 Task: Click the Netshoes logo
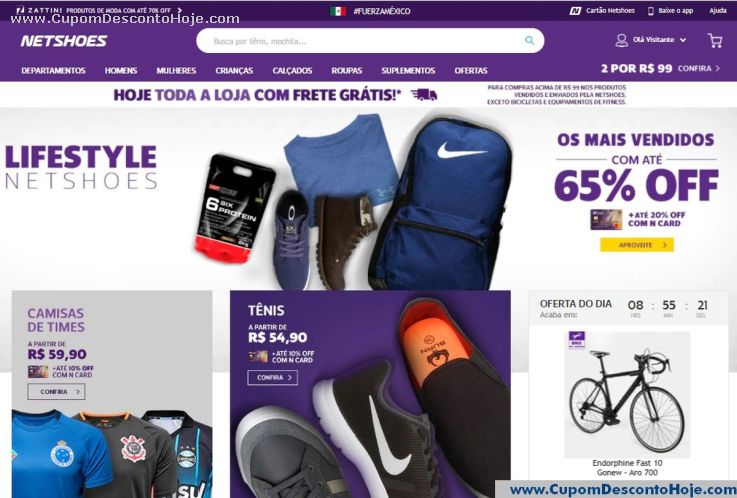click(64, 41)
